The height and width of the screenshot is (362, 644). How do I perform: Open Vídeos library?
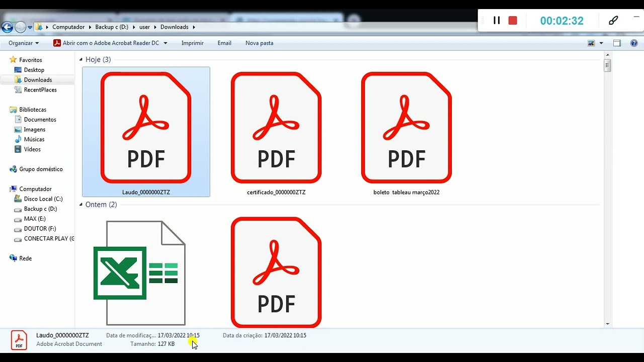(x=32, y=149)
